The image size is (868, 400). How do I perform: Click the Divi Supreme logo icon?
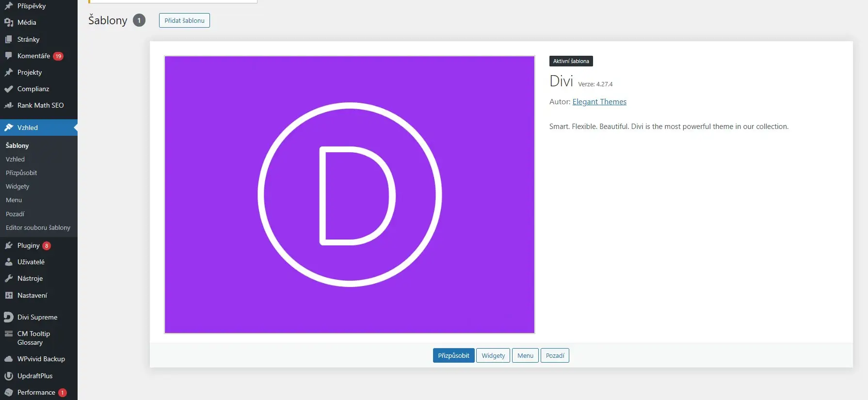pos(9,317)
